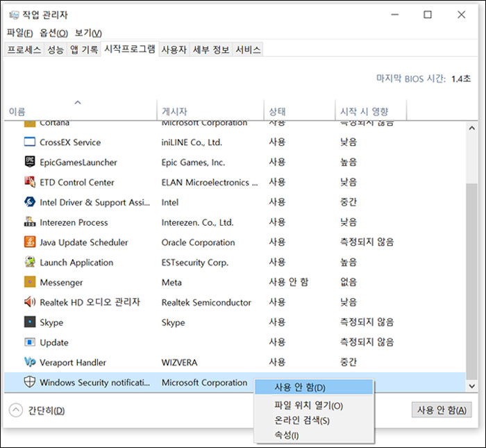486x448 pixels.
Task: Switch to the 사용자 tab
Action: [174, 49]
